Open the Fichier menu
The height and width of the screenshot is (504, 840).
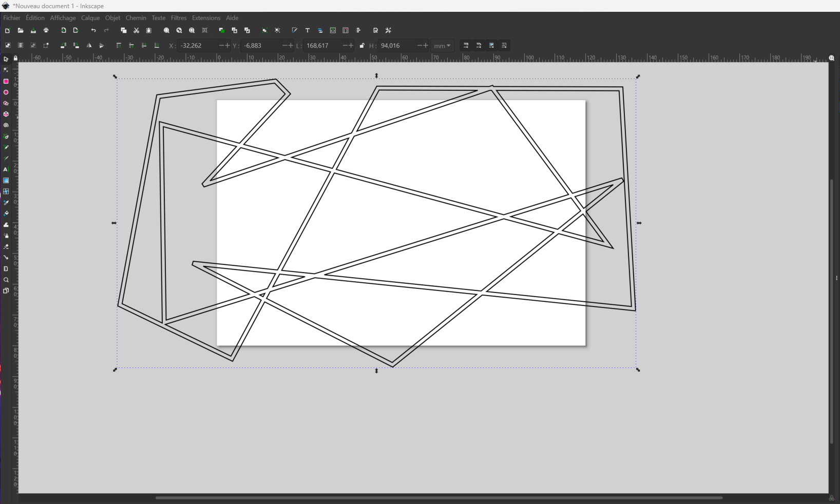12,18
